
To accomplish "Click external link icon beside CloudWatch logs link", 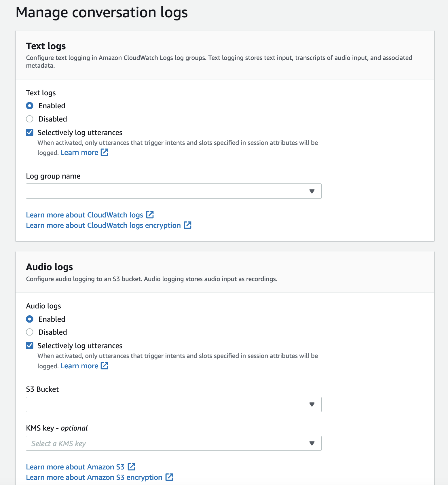I will 150,215.
